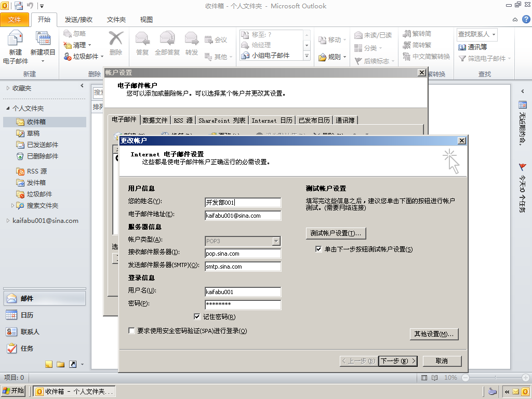Toggle 记住密码 remember password checkbox
The image size is (532, 399).
[197, 316]
